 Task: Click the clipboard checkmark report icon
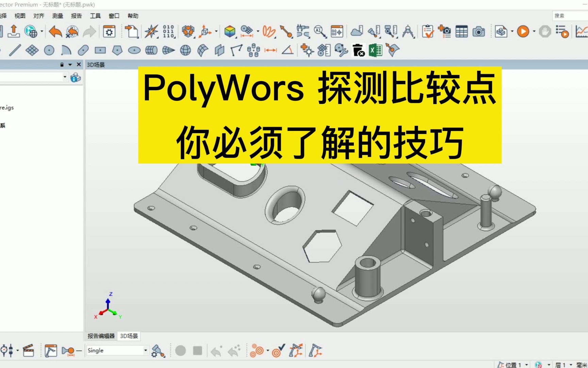click(x=428, y=31)
